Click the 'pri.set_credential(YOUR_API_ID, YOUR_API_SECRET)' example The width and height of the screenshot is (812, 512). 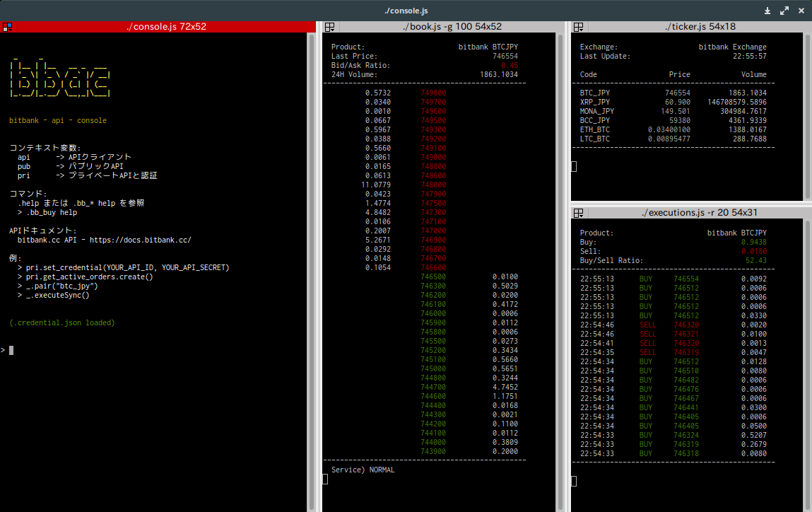click(x=127, y=268)
